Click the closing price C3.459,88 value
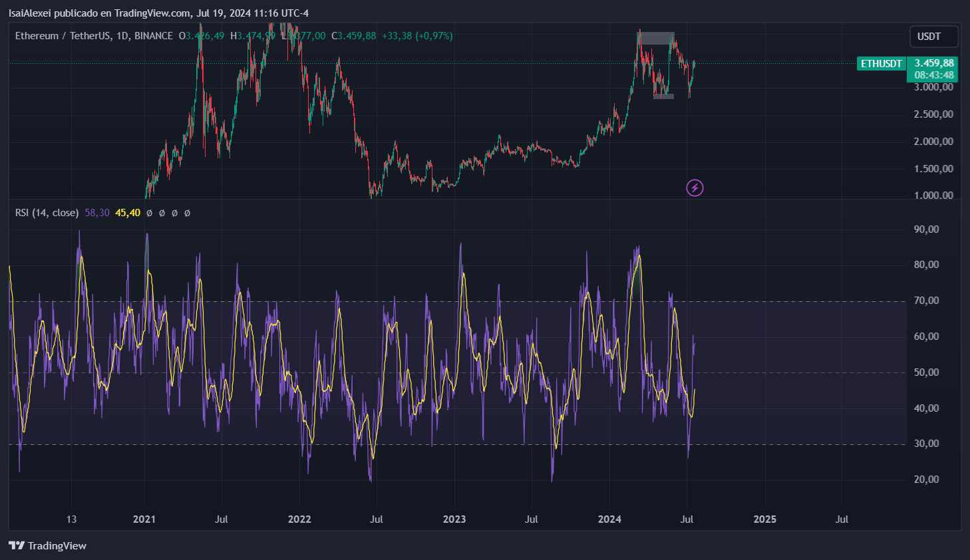The image size is (970, 560). point(354,36)
